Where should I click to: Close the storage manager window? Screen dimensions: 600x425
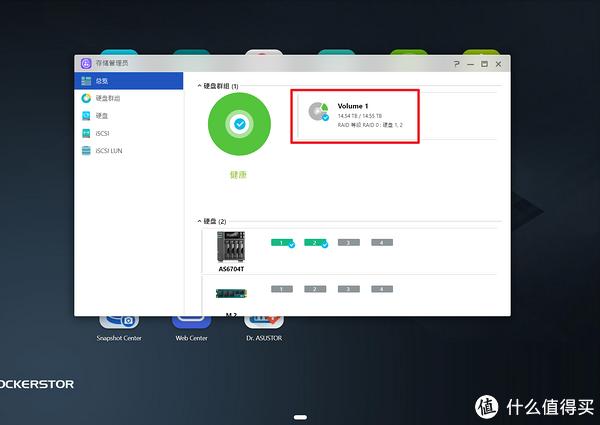click(x=498, y=64)
